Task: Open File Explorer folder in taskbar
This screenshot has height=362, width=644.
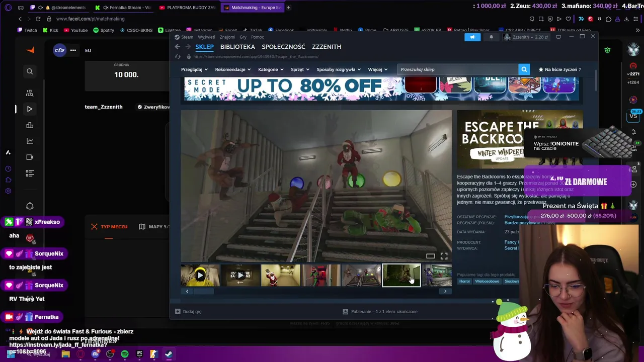Action: [x=65, y=354]
